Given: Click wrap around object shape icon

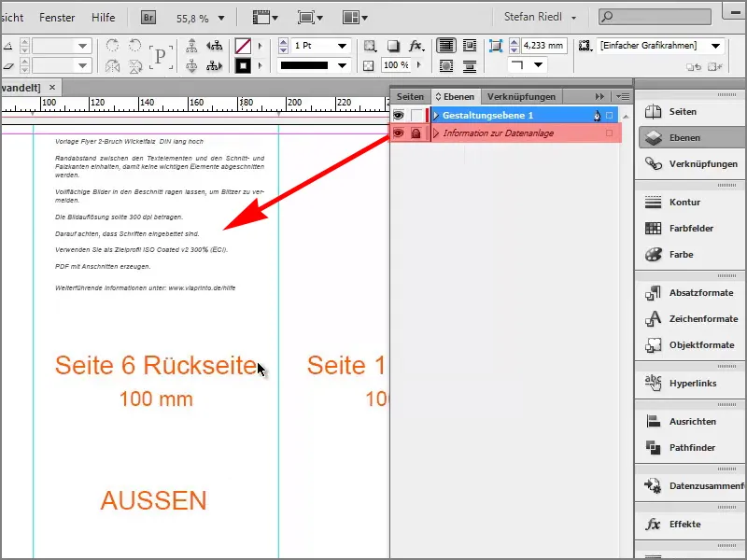Looking at the screenshot, I should click(x=446, y=65).
